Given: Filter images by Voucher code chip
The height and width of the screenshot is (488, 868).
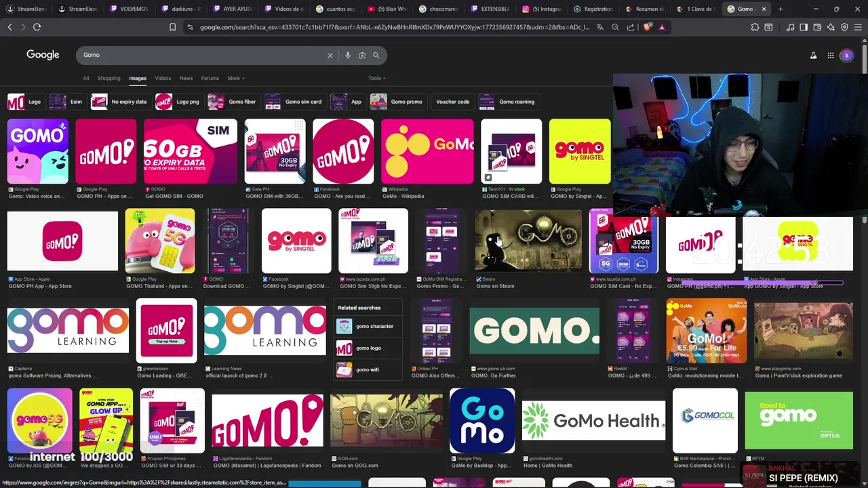Looking at the screenshot, I should tap(452, 102).
